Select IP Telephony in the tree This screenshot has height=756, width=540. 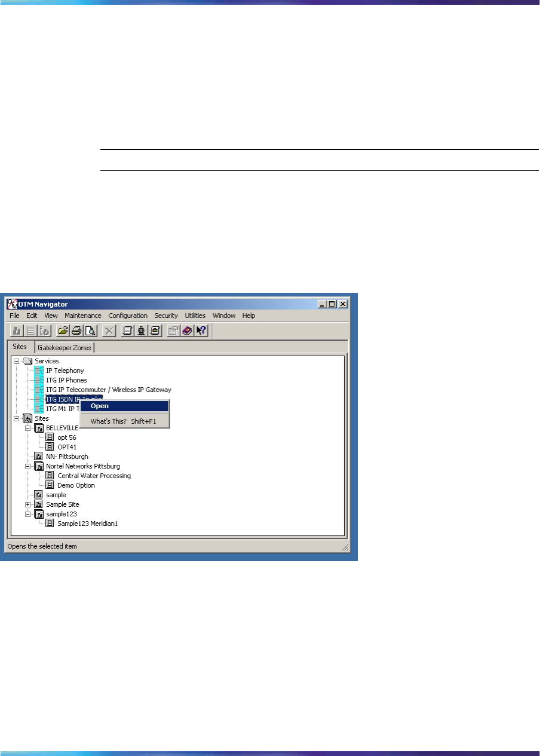point(65,371)
